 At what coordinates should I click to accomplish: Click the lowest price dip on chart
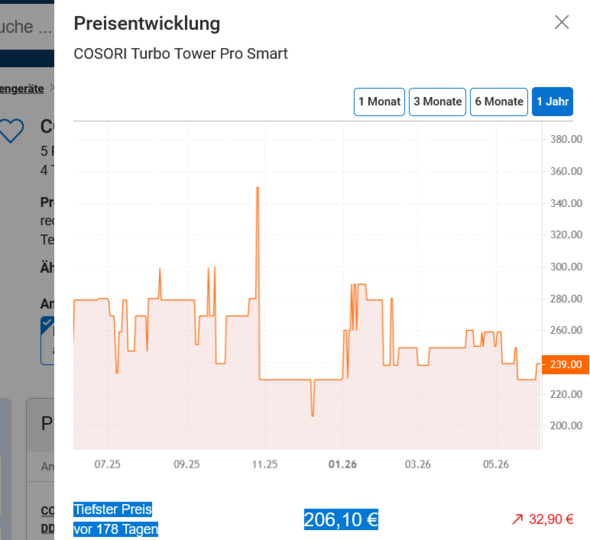click(313, 415)
